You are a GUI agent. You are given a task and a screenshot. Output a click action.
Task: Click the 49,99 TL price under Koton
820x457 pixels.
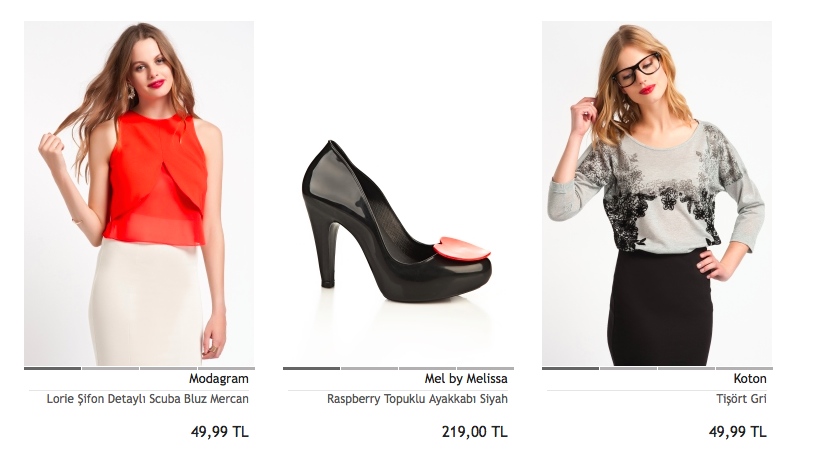tap(737, 432)
